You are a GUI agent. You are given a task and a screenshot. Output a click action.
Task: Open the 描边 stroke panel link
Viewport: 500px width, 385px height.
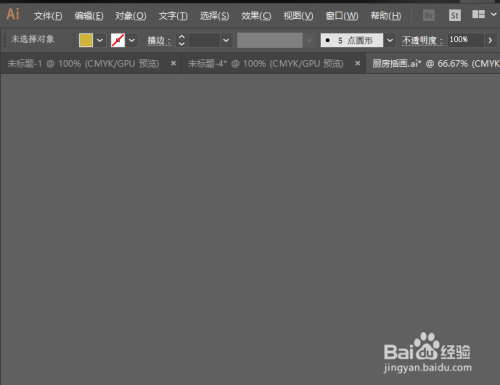pos(159,41)
